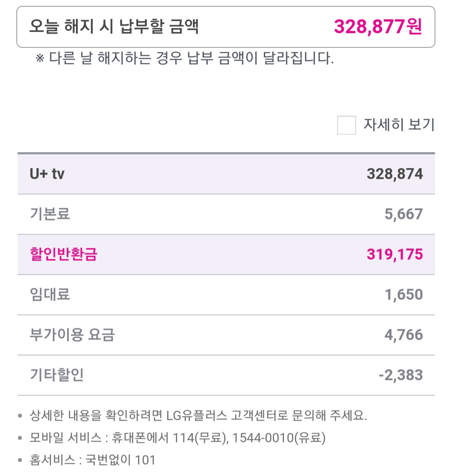Select the 오늘 해지 시 납부할 금액 heading
This screenshot has width=453, height=476.
[114, 27]
